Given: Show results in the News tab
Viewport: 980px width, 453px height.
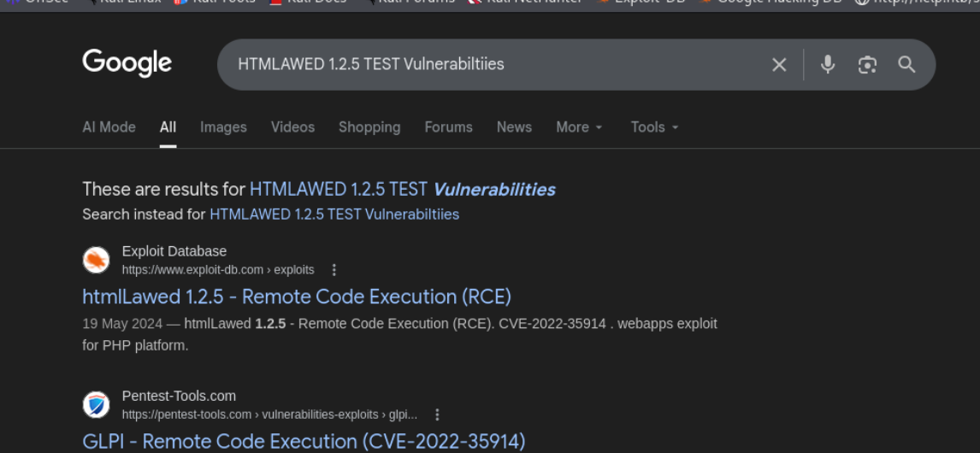Looking at the screenshot, I should pos(514,127).
